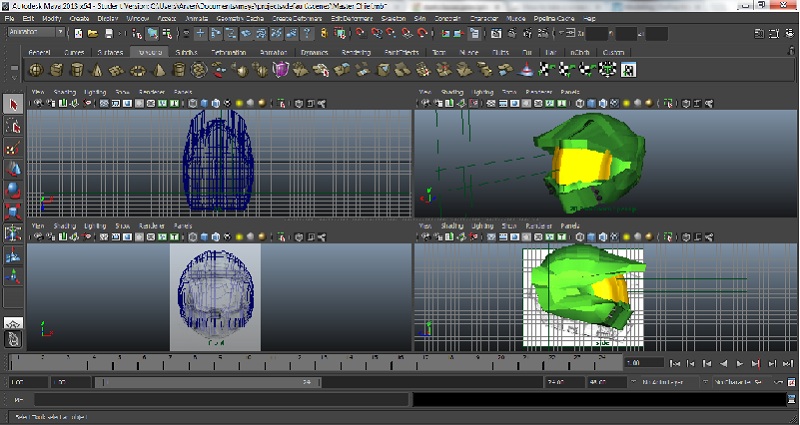Screen dimensions: 800x425
Task: Click the question mark selection mask icon
Action: (x=307, y=34)
